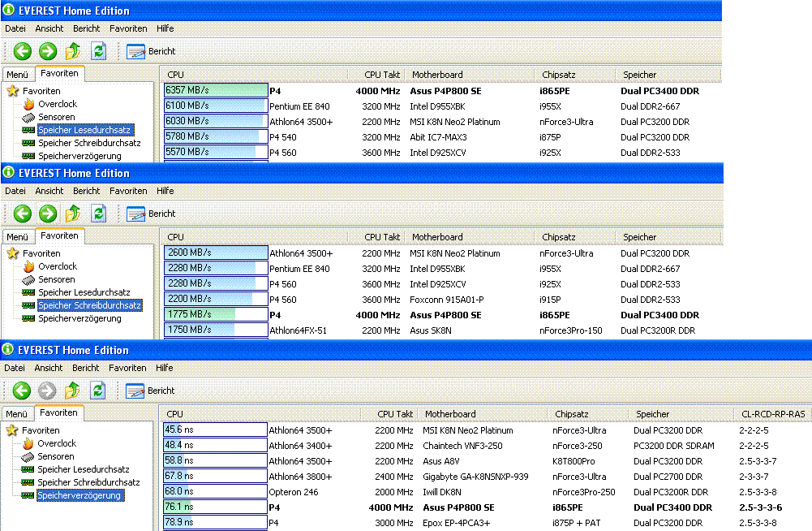Open the Datei menu in the top window

tap(15, 28)
